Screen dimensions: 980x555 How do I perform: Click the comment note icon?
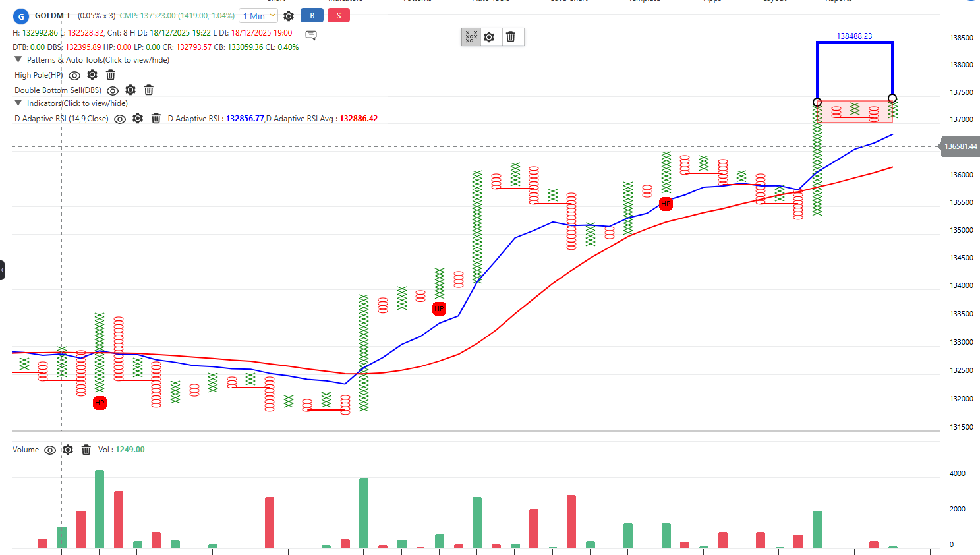[311, 35]
